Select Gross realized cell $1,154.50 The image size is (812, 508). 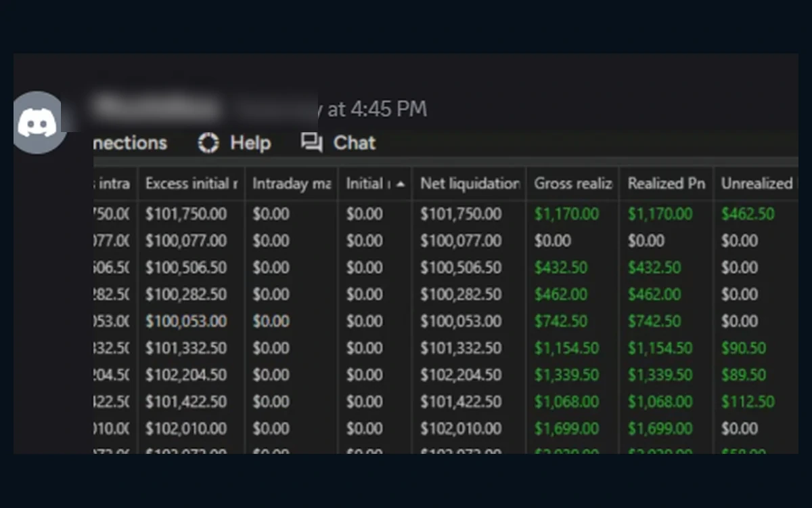pos(567,348)
